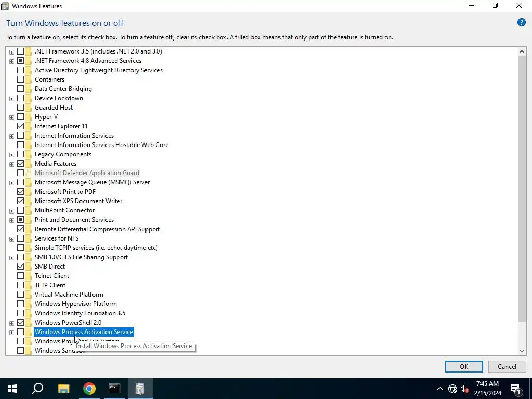Expand the .NET Framework 3.5 node
This screenshot has width=532, height=399.
tap(11, 52)
